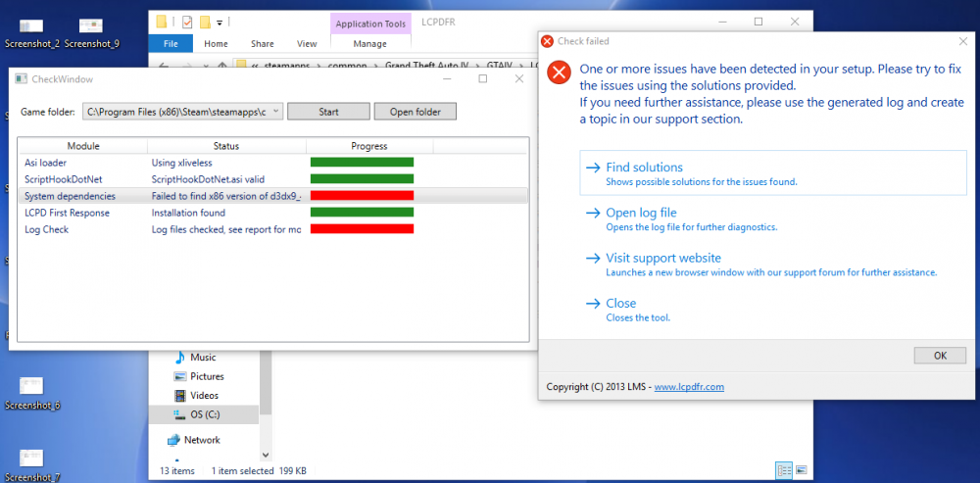Switch Explorer to details view

pyautogui.click(x=784, y=470)
